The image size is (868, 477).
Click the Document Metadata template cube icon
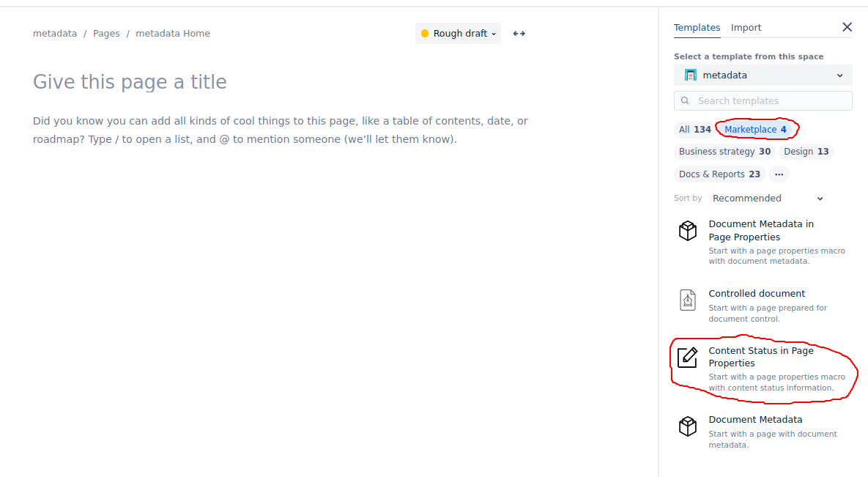click(x=687, y=426)
